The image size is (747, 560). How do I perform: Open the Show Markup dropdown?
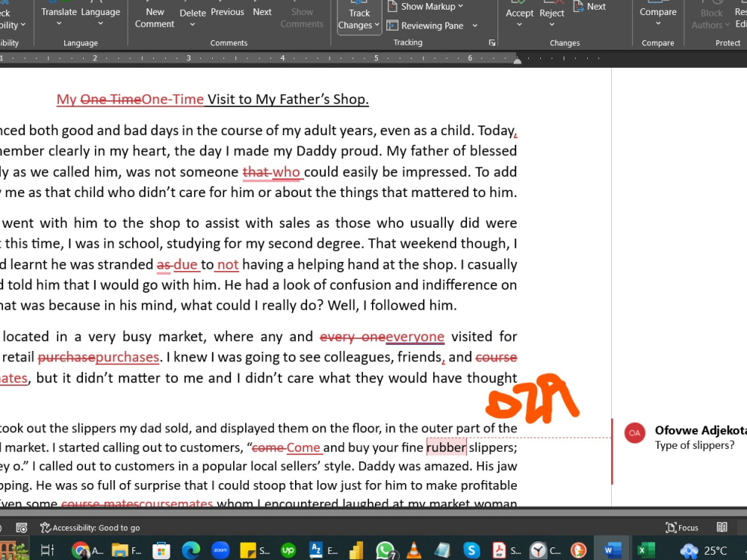pos(425,7)
